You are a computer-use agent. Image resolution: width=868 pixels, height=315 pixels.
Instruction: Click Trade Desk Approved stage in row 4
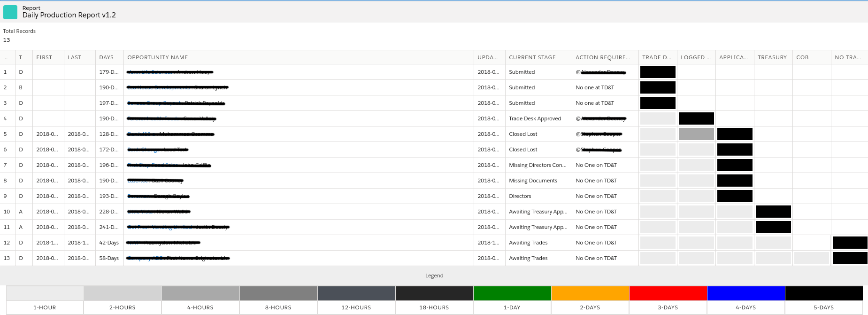pyautogui.click(x=535, y=118)
